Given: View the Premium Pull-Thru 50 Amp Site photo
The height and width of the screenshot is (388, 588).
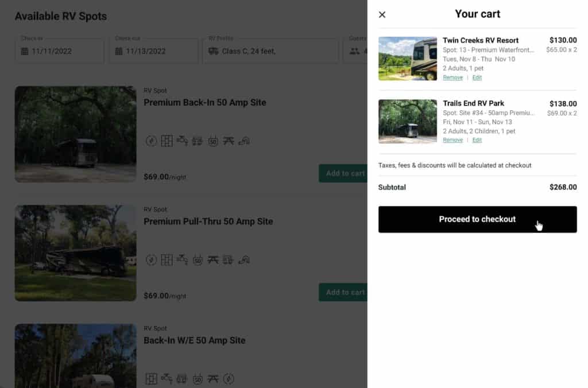Looking at the screenshot, I should pos(75,253).
